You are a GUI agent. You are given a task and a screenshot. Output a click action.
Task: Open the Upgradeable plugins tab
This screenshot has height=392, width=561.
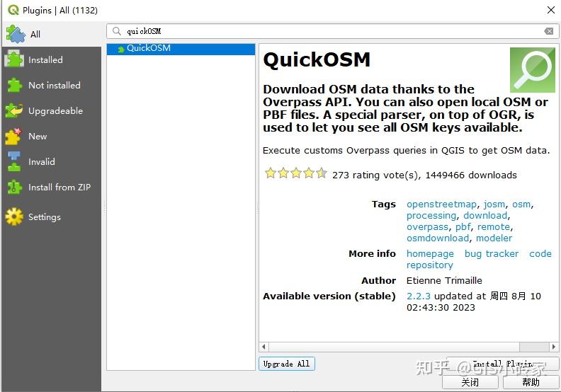(52, 111)
